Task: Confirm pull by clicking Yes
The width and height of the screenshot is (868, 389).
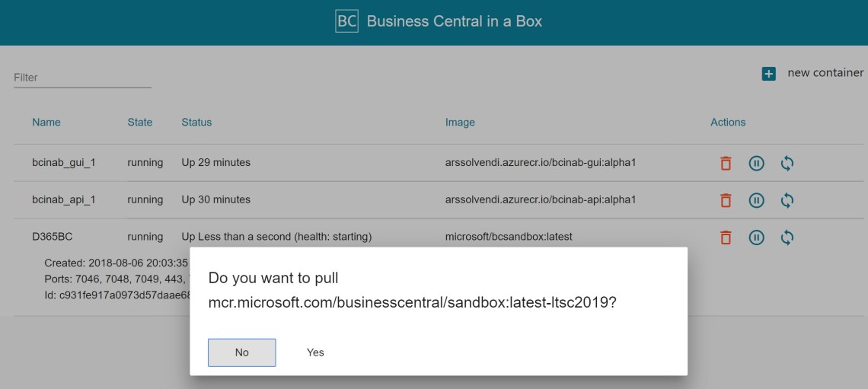Action: 315,352
